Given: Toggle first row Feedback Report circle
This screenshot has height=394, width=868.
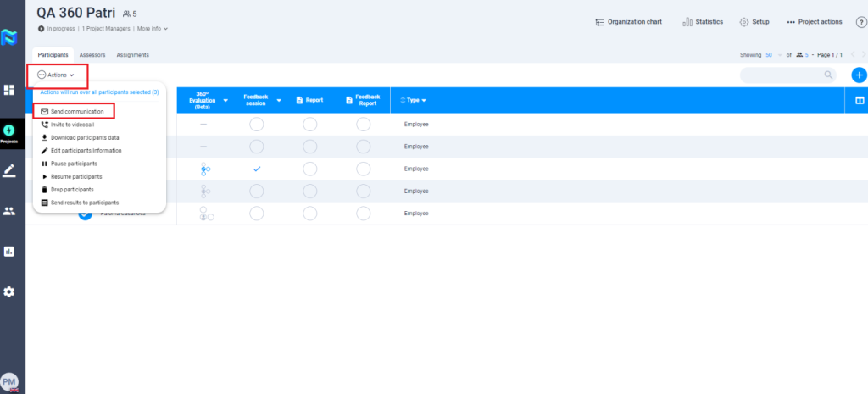Looking at the screenshot, I should point(363,125).
